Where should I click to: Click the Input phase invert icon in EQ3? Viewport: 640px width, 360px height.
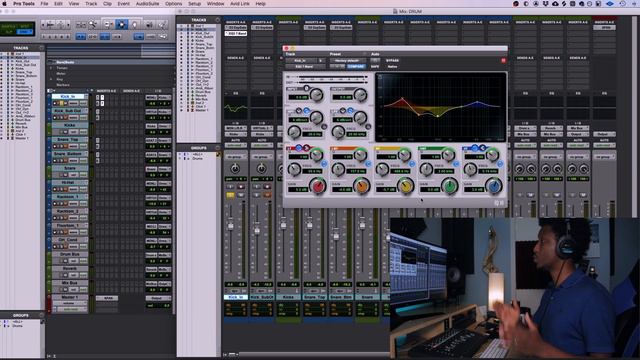[306, 88]
